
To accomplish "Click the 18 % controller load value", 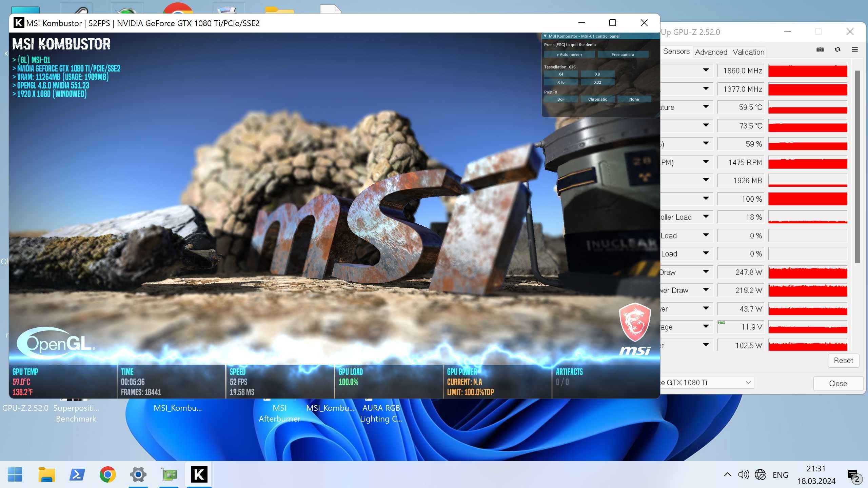I will pos(741,217).
